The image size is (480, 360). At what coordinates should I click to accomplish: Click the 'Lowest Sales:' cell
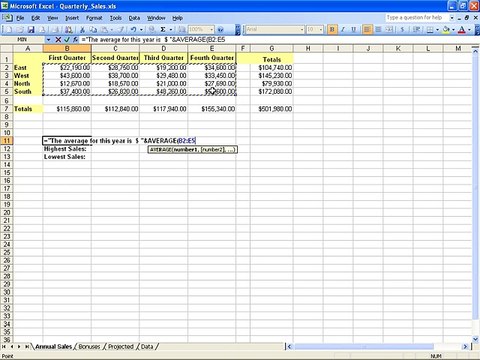coord(67,157)
